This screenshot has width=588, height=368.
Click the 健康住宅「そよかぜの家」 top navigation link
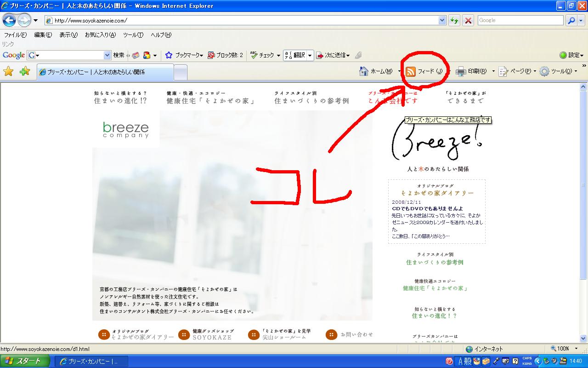click(x=211, y=98)
